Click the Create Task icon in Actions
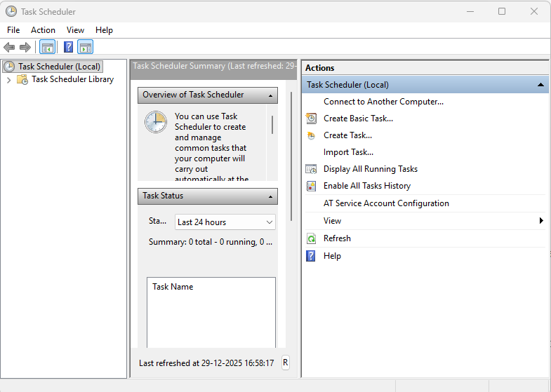This screenshot has height=392, width=551. tap(311, 135)
